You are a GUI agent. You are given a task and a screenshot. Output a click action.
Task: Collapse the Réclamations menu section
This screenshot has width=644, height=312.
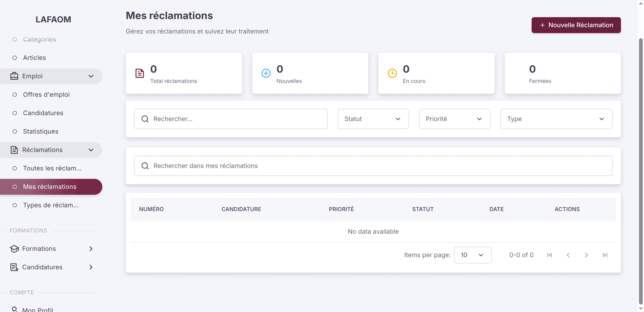point(91,150)
